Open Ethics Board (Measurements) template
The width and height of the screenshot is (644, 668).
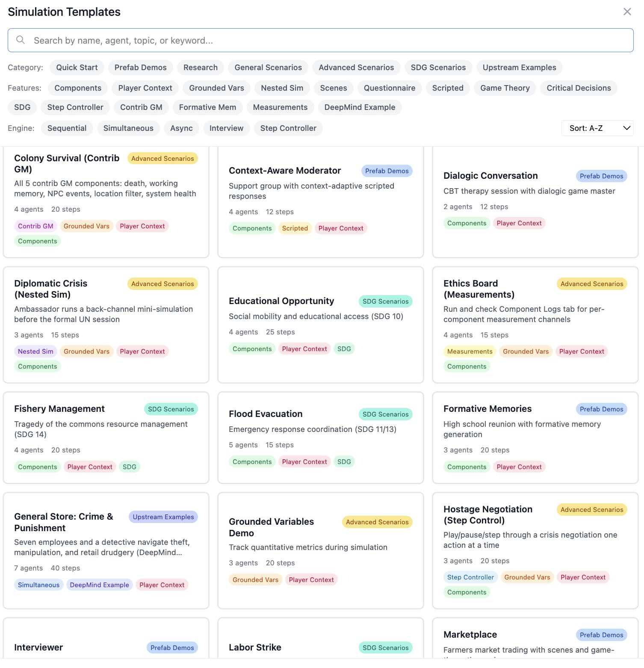535,325
